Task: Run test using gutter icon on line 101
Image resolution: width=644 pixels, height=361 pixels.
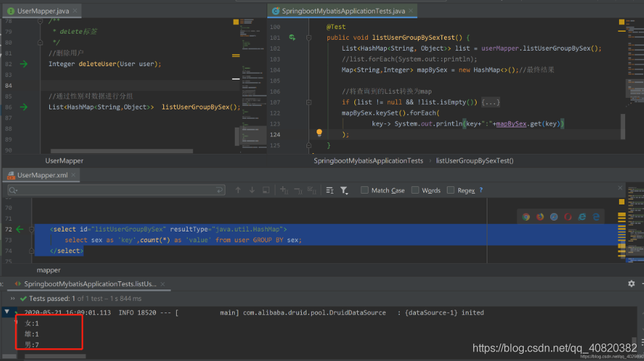Action: pyautogui.click(x=292, y=37)
